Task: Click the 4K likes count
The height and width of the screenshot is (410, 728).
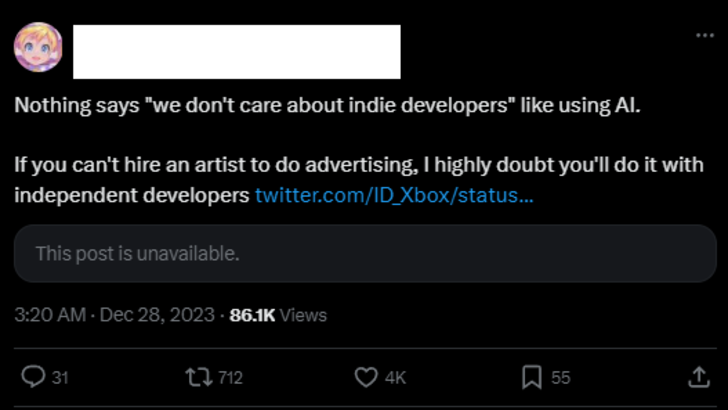Action: pos(396,377)
